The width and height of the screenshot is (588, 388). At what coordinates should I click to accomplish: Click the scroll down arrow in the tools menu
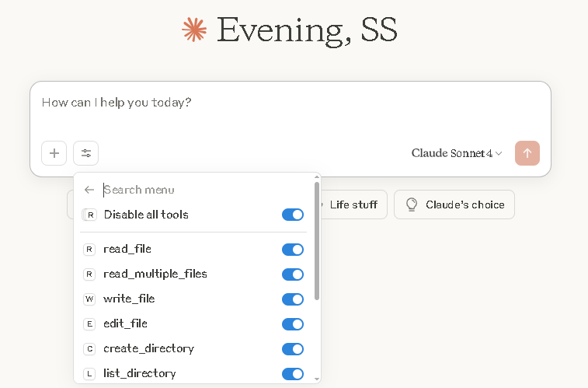pos(316,379)
